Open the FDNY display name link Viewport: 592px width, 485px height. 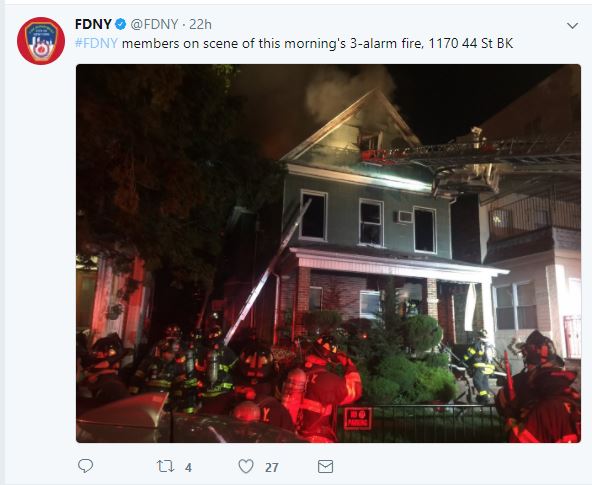pyautogui.click(x=93, y=25)
